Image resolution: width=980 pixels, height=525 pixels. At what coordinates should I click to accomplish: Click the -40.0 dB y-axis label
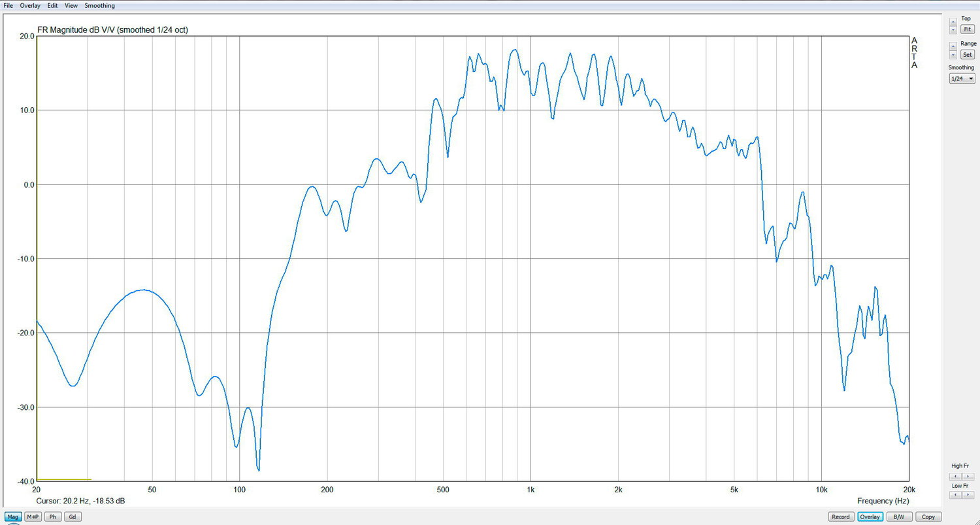pos(25,482)
